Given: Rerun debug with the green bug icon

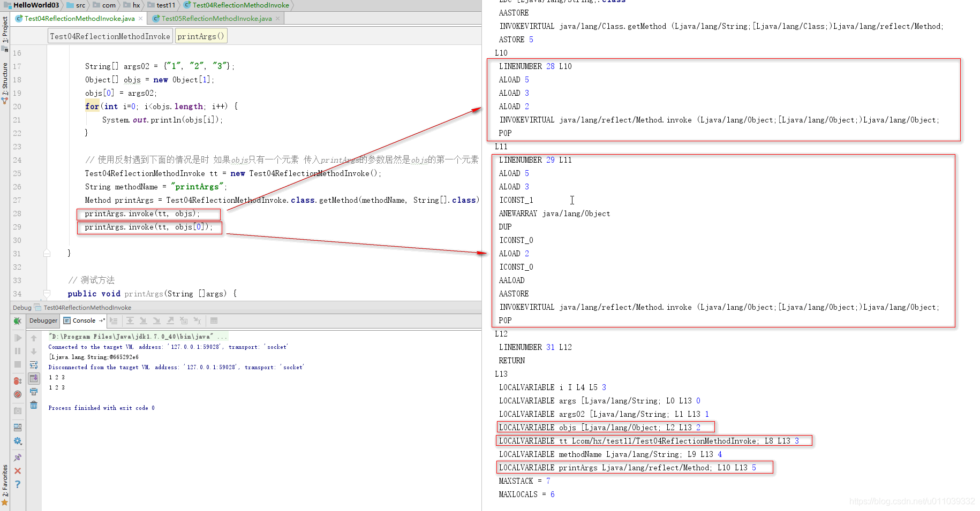Looking at the screenshot, I should [x=18, y=321].
